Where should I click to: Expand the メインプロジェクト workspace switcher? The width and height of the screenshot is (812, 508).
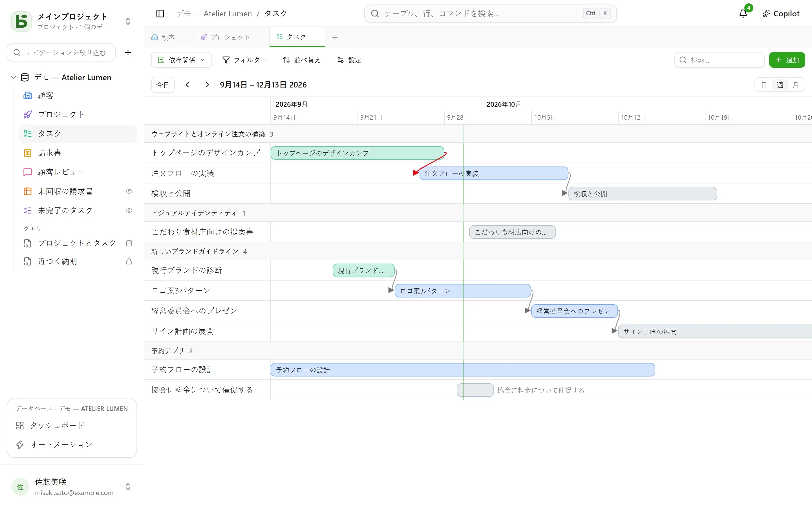pos(128,21)
